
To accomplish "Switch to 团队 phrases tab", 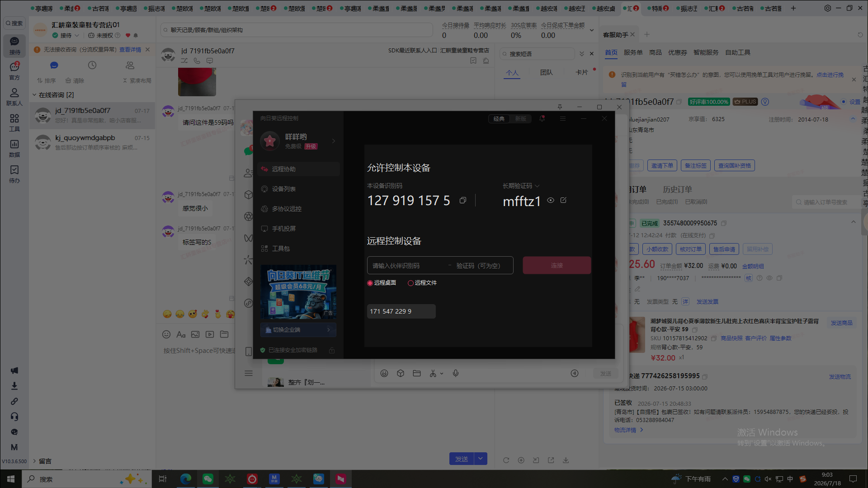I will tap(547, 72).
